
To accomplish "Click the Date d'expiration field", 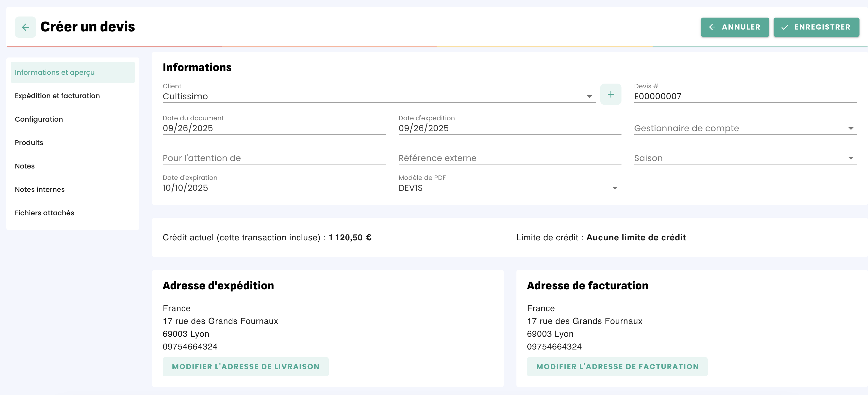I will [274, 188].
